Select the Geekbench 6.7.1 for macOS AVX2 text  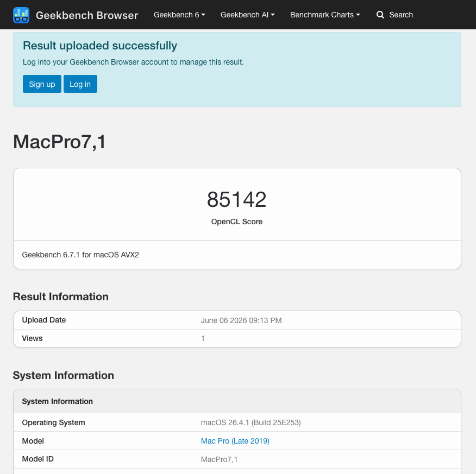[80, 255]
